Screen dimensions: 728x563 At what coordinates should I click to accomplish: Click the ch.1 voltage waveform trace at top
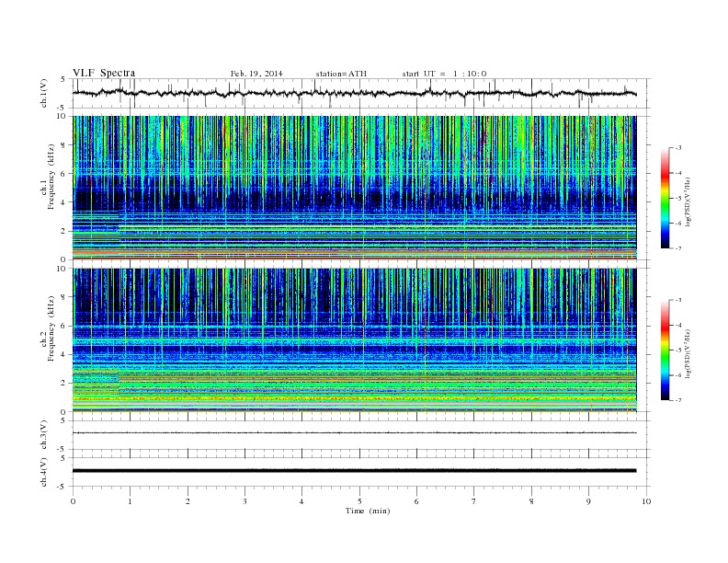coord(355,93)
